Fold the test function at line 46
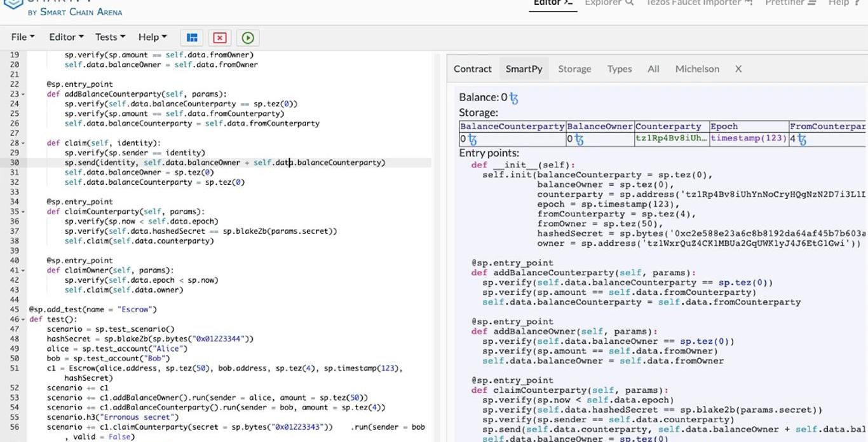Viewport: 868px width, 442px height. click(24, 319)
